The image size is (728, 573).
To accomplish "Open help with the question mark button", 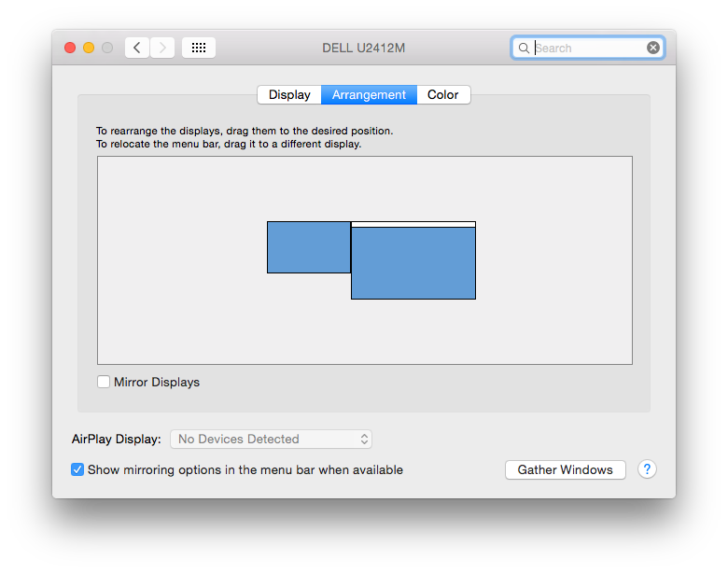I will click(648, 469).
